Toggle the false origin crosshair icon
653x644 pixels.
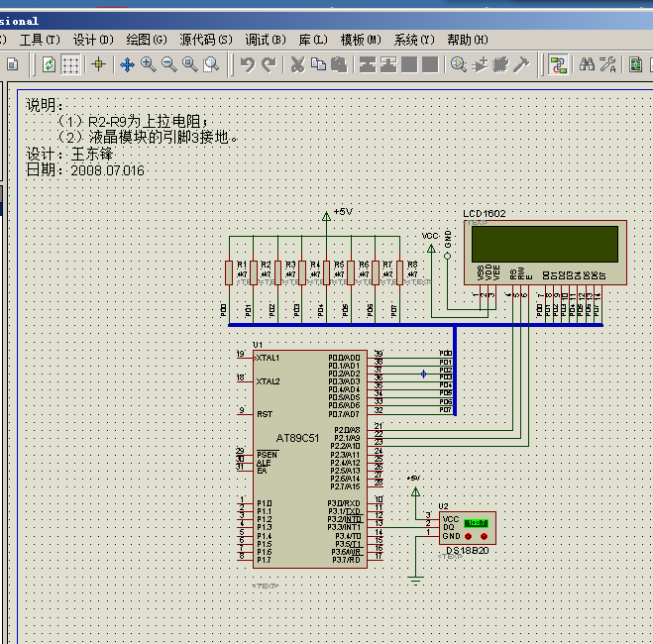[x=98, y=64]
